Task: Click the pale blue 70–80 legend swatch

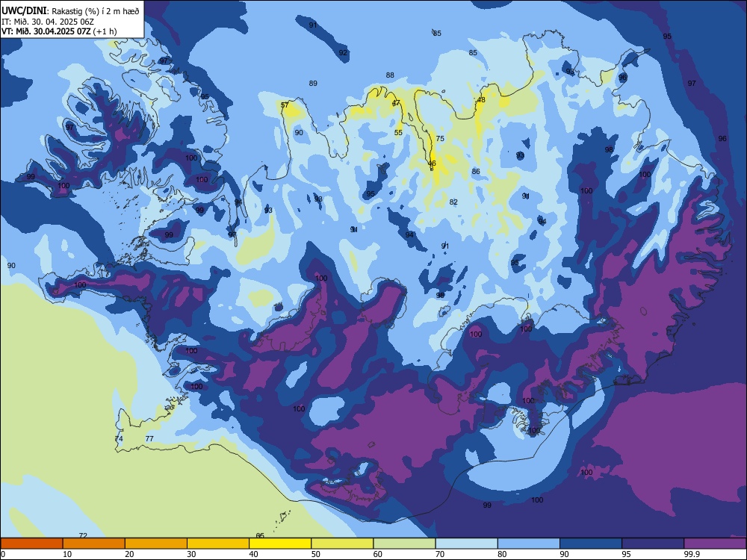Action: point(466,544)
